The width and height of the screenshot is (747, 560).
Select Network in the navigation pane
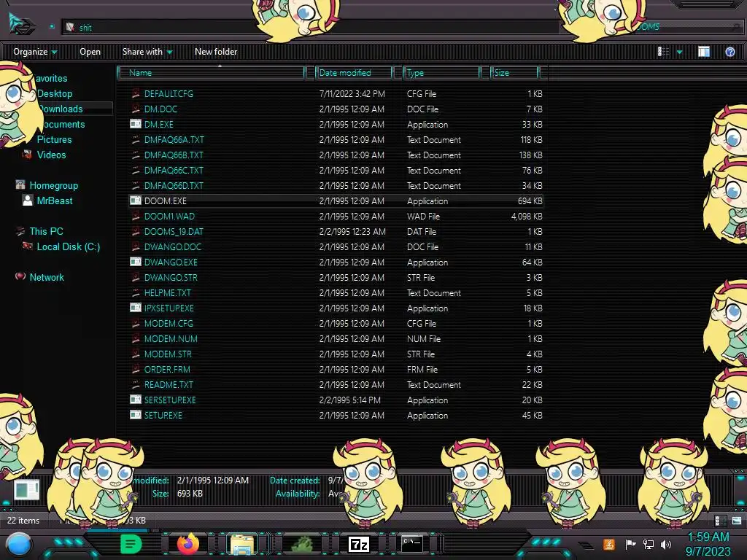pos(47,277)
